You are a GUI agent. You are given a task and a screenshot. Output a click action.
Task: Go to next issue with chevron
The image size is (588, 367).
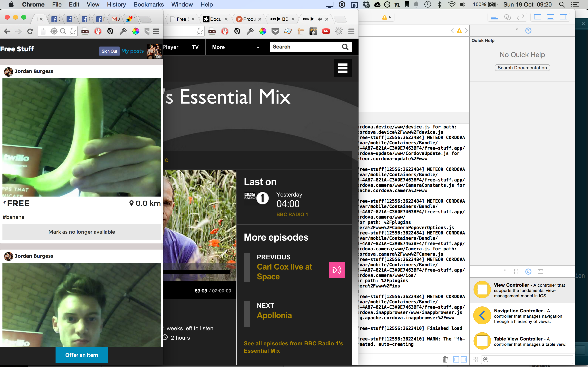pyautogui.click(x=466, y=31)
